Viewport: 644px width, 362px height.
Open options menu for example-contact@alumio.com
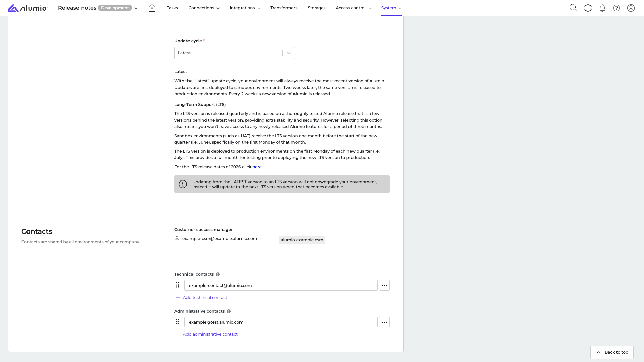coord(384,285)
